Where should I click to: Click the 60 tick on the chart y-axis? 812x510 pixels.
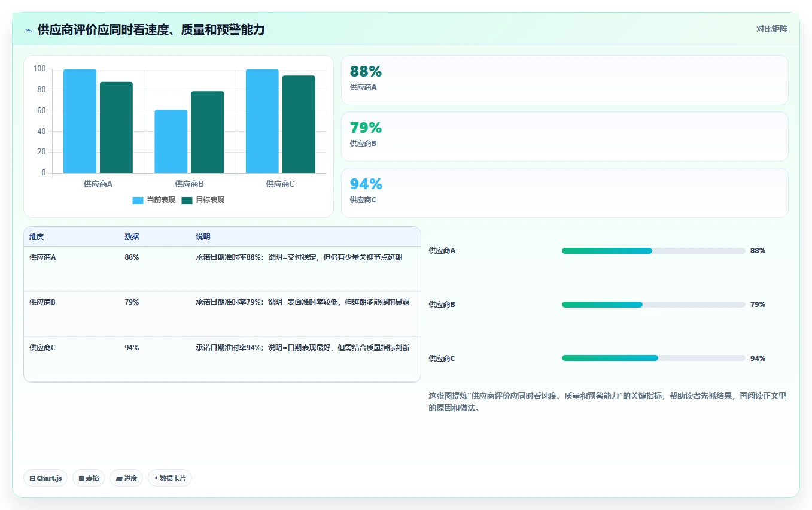42,111
